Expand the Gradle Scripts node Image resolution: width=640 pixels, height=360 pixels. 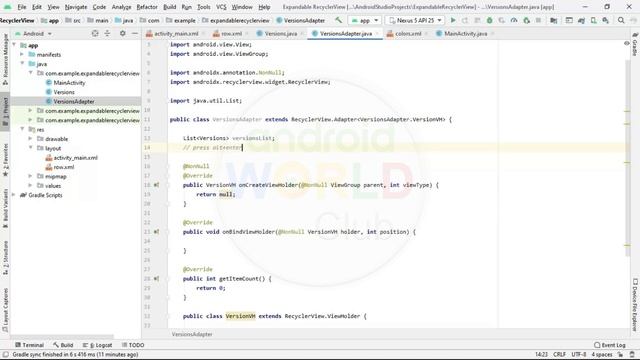pos(14,195)
